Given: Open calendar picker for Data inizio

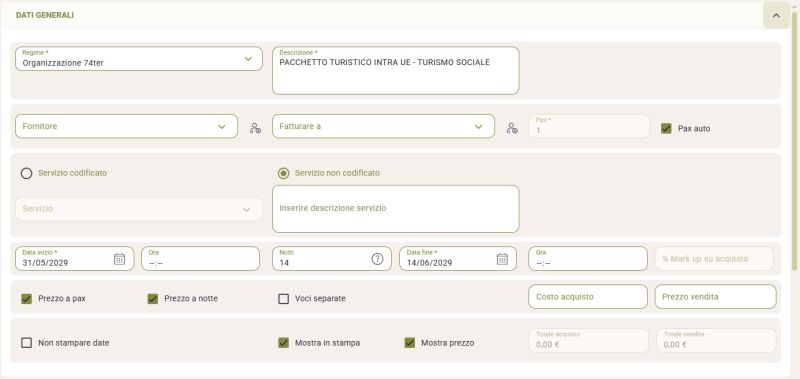Looking at the screenshot, I should (x=119, y=259).
